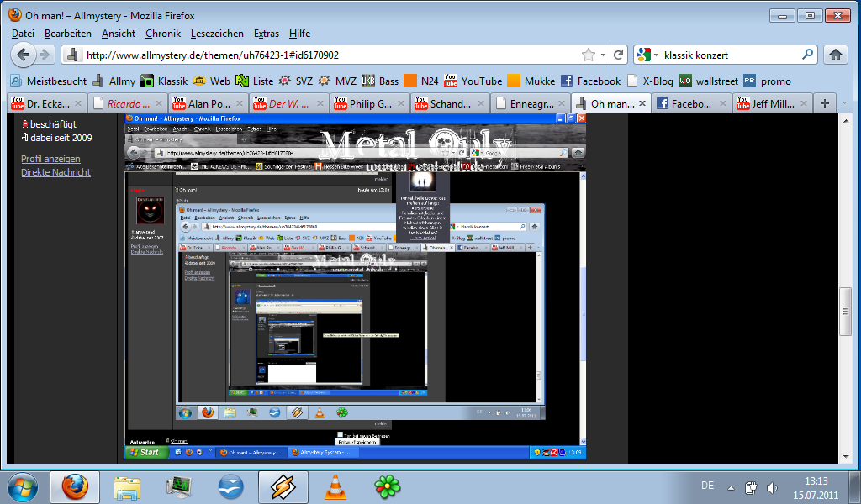Click the page scrollbar down arrow
Image resolution: width=861 pixels, height=504 pixels.
click(x=846, y=457)
